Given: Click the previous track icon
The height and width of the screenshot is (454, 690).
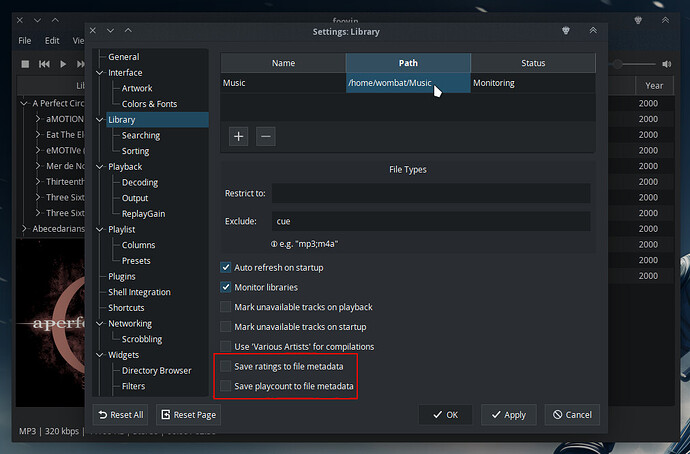Looking at the screenshot, I should tap(45, 64).
